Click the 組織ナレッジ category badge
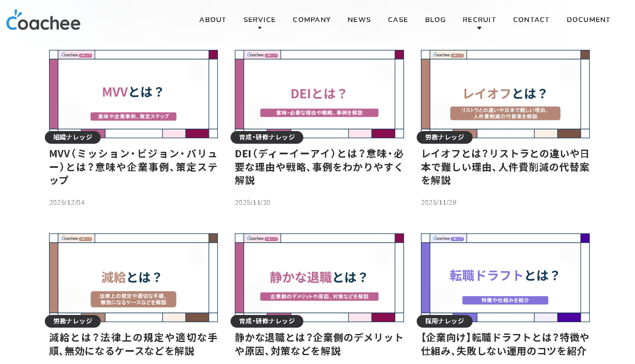This screenshot has width=635, height=364. (x=72, y=137)
